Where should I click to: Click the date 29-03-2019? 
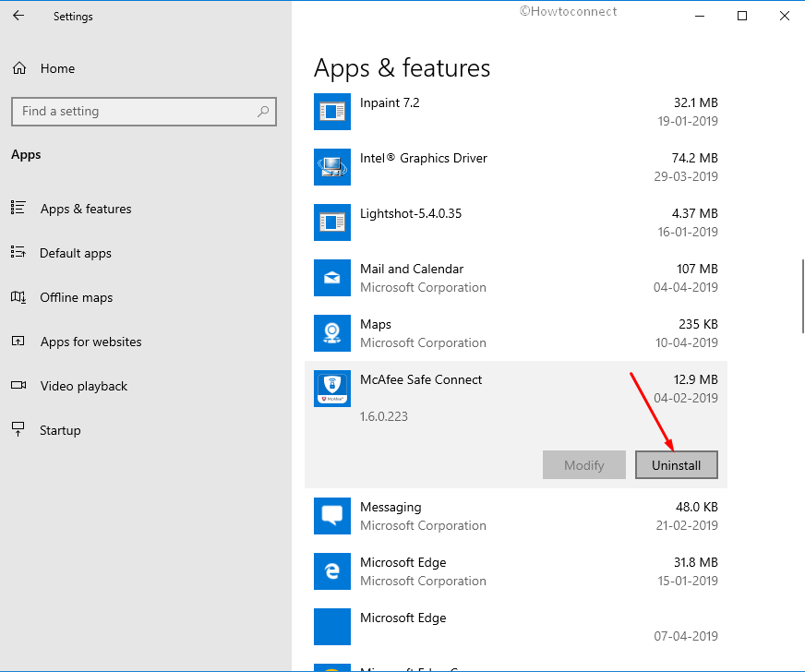(686, 176)
